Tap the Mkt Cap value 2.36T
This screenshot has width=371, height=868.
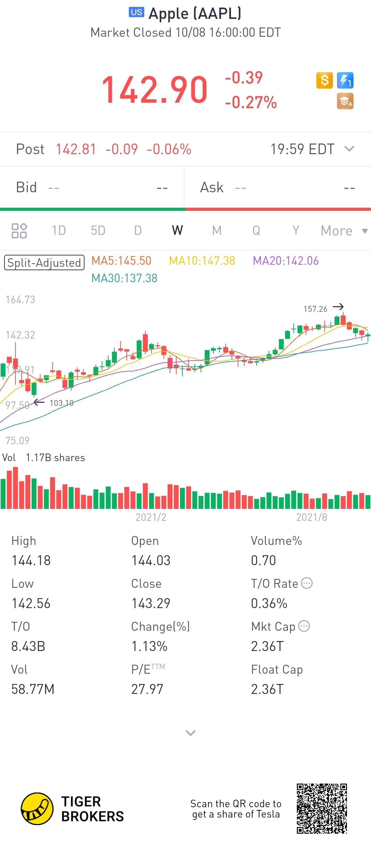(x=267, y=647)
